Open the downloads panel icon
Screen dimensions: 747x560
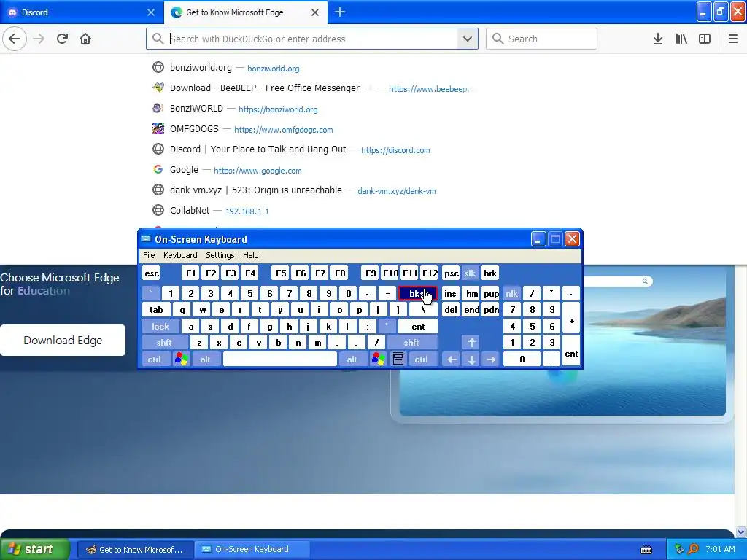point(658,39)
